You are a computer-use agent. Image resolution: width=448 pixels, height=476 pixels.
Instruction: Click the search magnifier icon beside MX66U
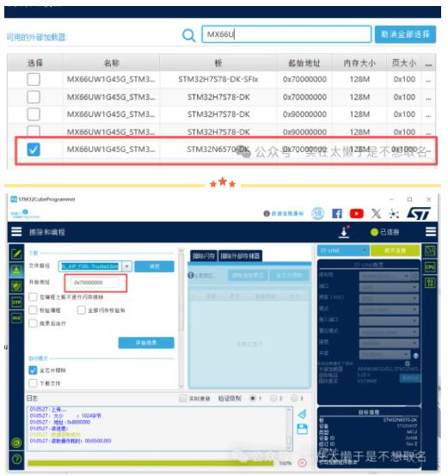(188, 35)
